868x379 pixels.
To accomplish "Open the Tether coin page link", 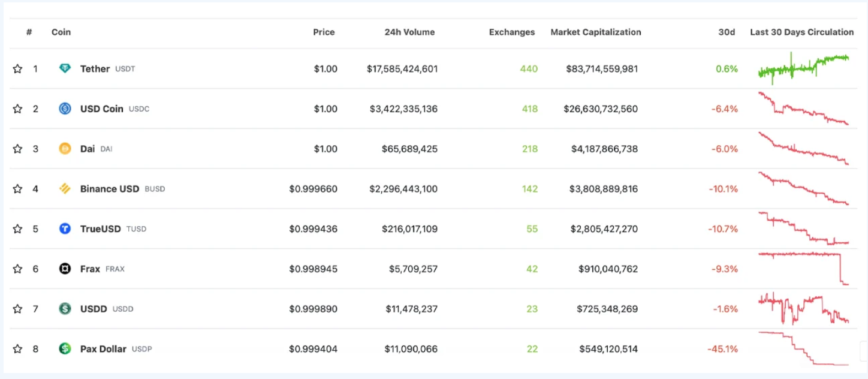I will (x=95, y=69).
